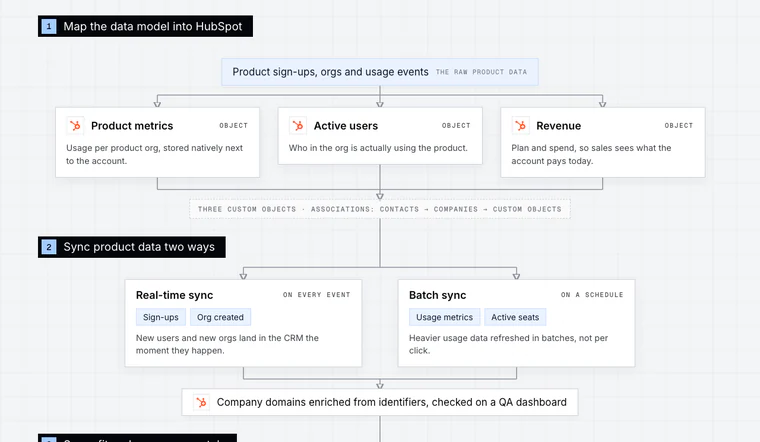Click the 'Active users' card title
This screenshot has width=760, height=442.
tap(346, 126)
